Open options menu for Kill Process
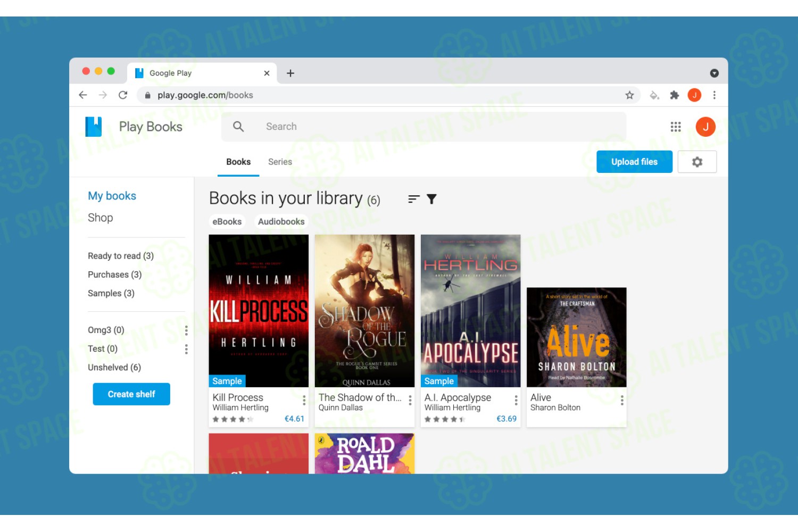This screenshot has height=532, width=798. click(x=304, y=400)
